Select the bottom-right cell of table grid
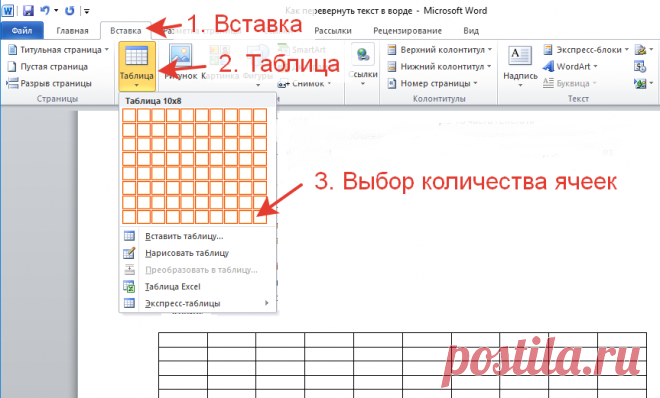 [260, 217]
